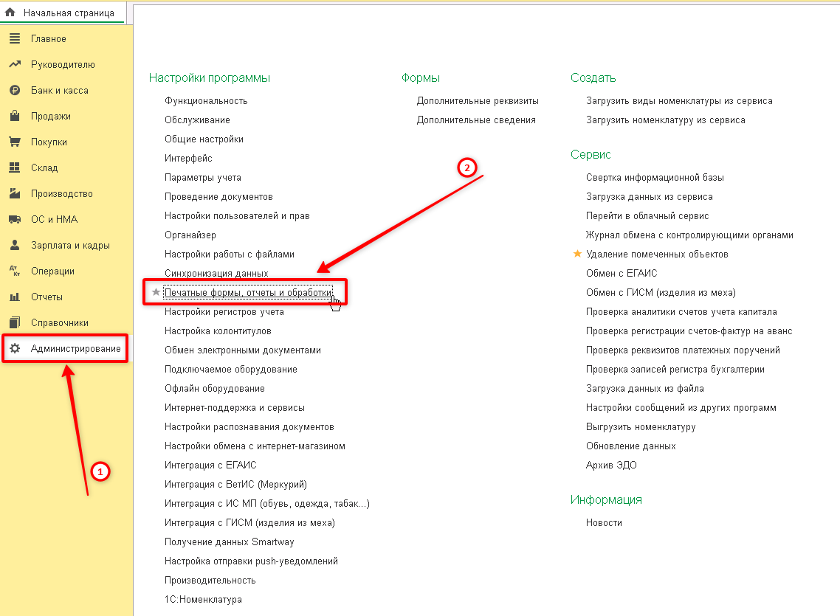Open Архив ЭДО

pyautogui.click(x=611, y=465)
